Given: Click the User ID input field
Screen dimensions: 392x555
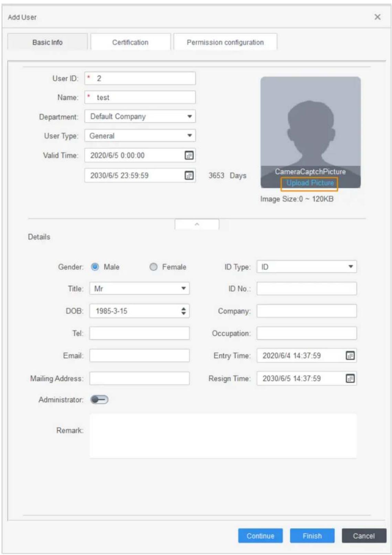Looking at the screenshot, I should click(x=140, y=78).
